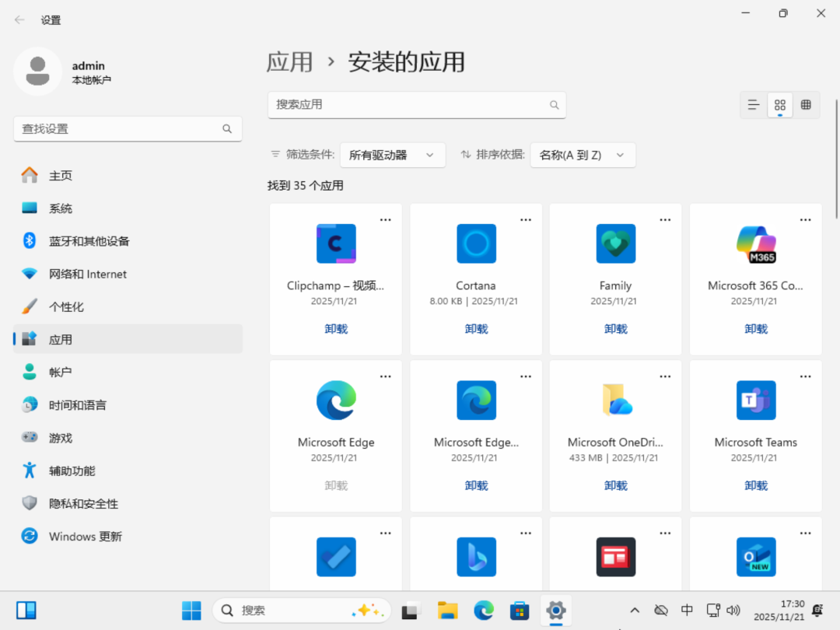This screenshot has height=630, width=840.
Task: Open 隐私和安全性 settings
Action: [x=128, y=503]
